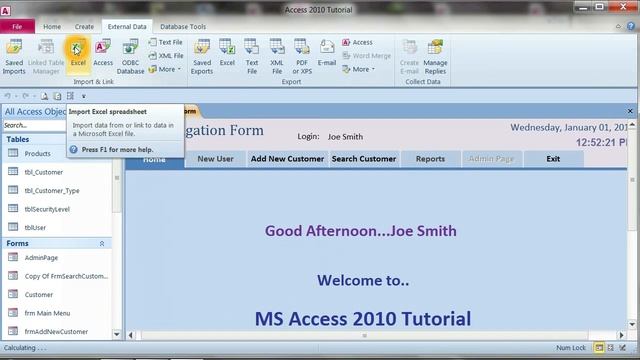Click Add New Customer button

tap(287, 159)
